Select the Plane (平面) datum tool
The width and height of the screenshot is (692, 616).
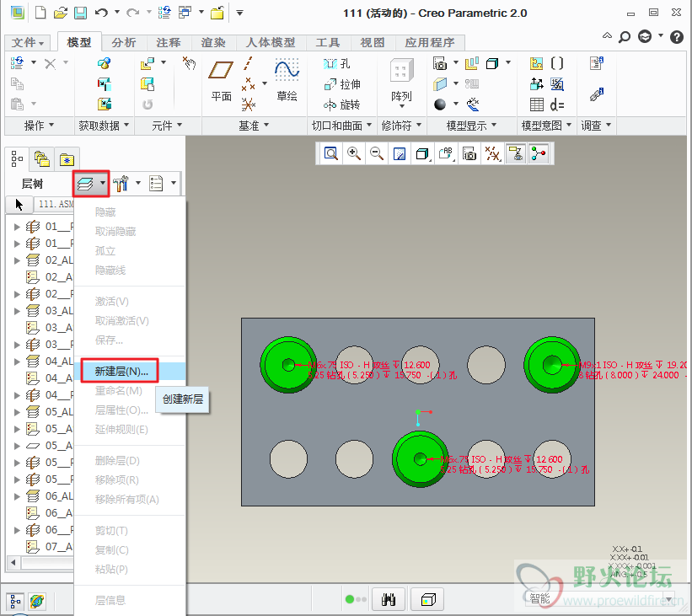point(221,81)
